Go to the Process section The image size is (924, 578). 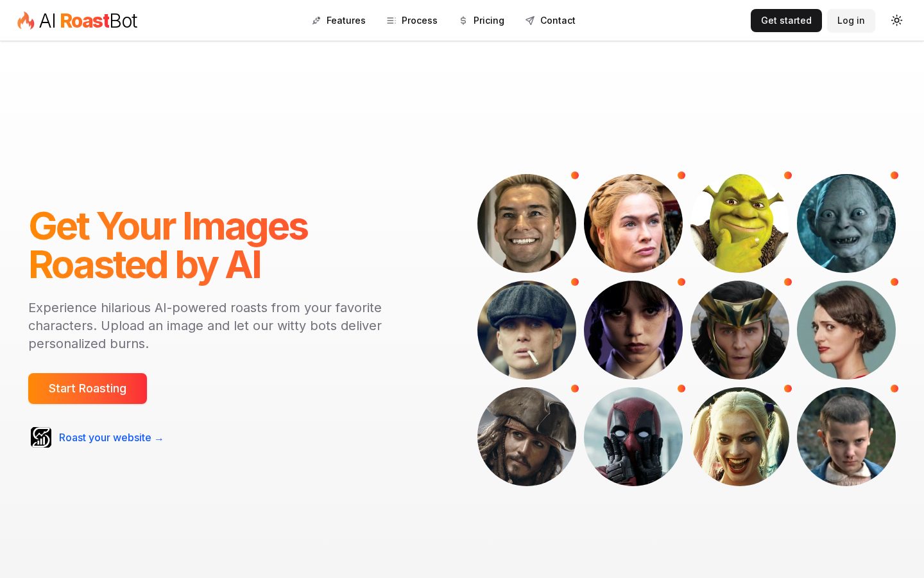click(x=412, y=21)
